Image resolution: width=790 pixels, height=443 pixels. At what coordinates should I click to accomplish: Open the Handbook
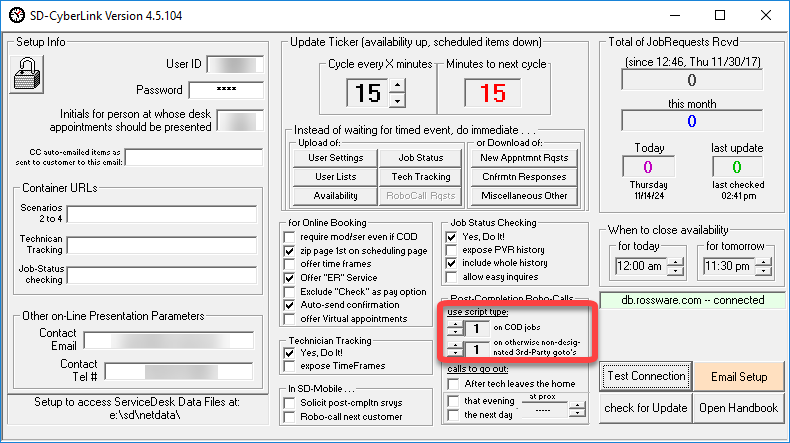click(738, 408)
